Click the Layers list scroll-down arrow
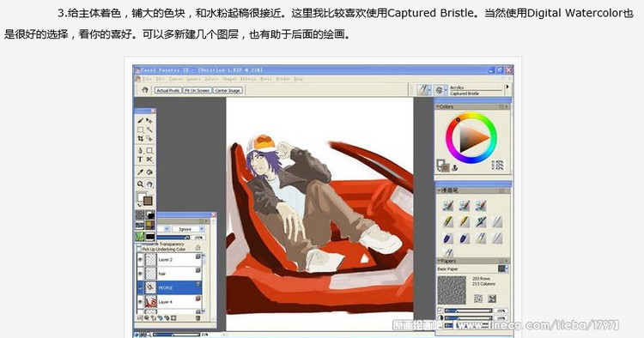 (x=204, y=311)
